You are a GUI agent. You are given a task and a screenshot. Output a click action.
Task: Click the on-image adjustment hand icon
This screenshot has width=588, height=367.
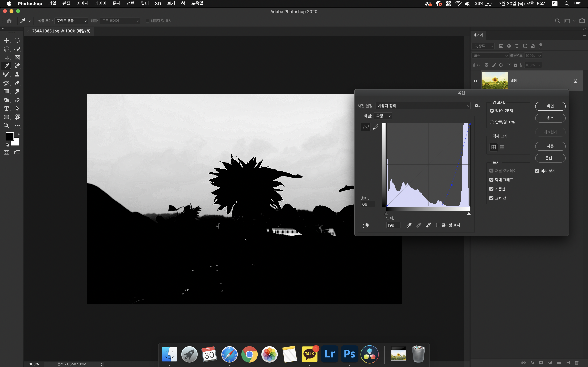pyautogui.click(x=366, y=225)
